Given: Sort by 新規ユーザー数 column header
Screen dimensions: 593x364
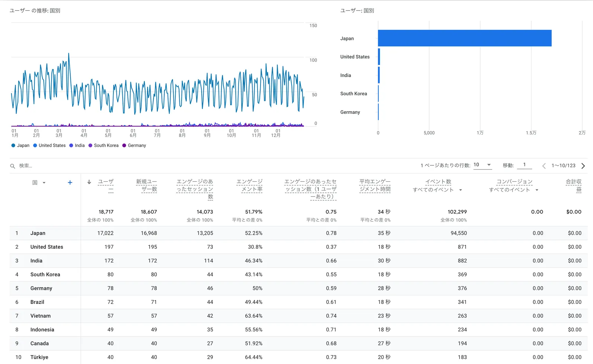Looking at the screenshot, I should point(146,185).
